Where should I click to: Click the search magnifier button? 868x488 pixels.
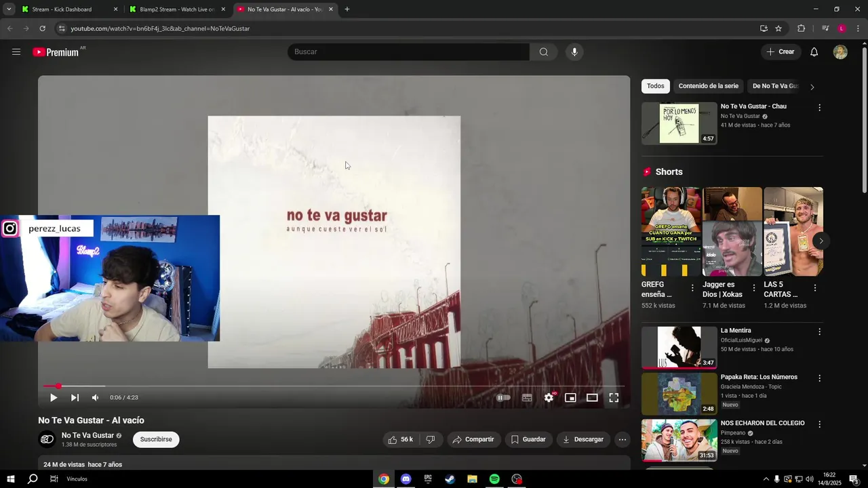[544, 52]
